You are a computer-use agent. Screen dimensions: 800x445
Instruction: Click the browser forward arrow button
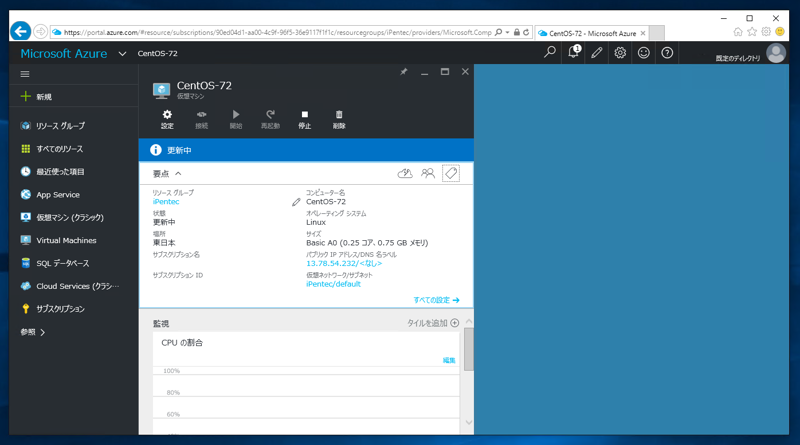coord(40,32)
